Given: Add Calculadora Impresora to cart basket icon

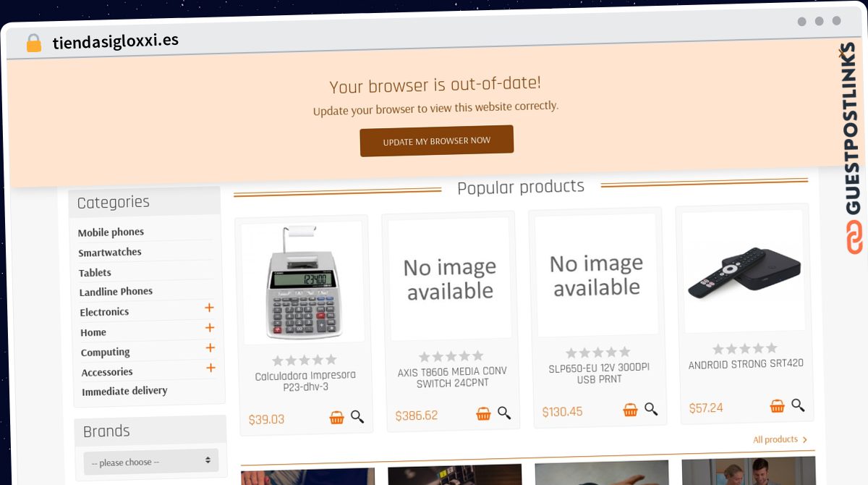Looking at the screenshot, I should pos(336,418).
